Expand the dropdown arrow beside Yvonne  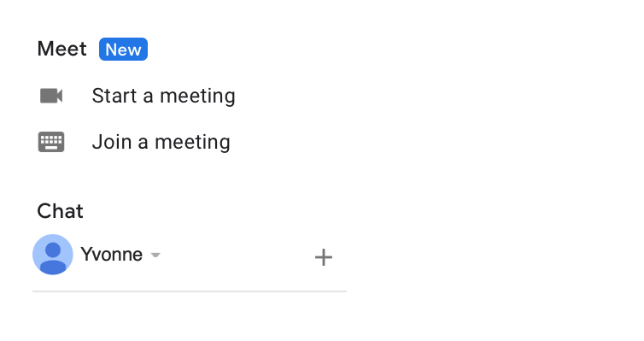[155, 256]
